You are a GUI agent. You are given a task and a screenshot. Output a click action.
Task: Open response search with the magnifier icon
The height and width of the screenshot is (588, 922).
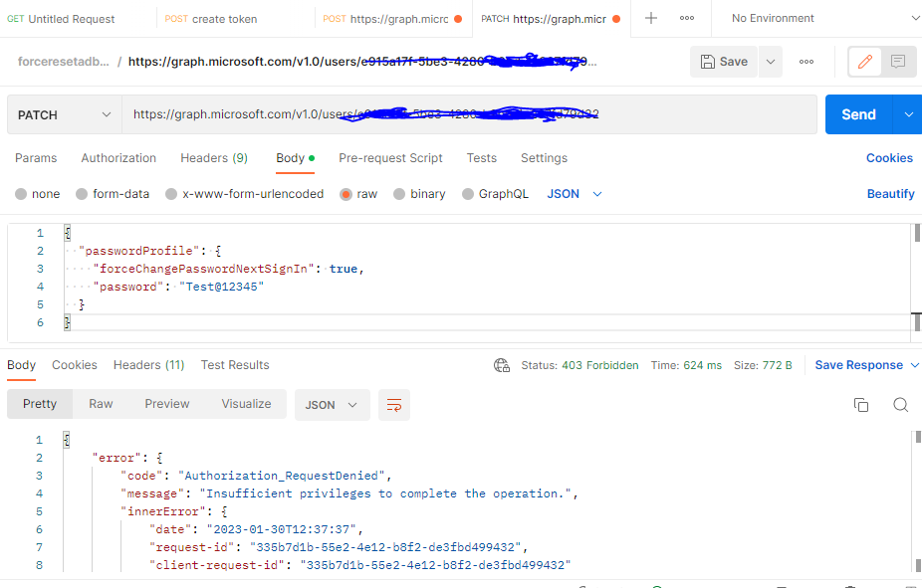[900, 405]
